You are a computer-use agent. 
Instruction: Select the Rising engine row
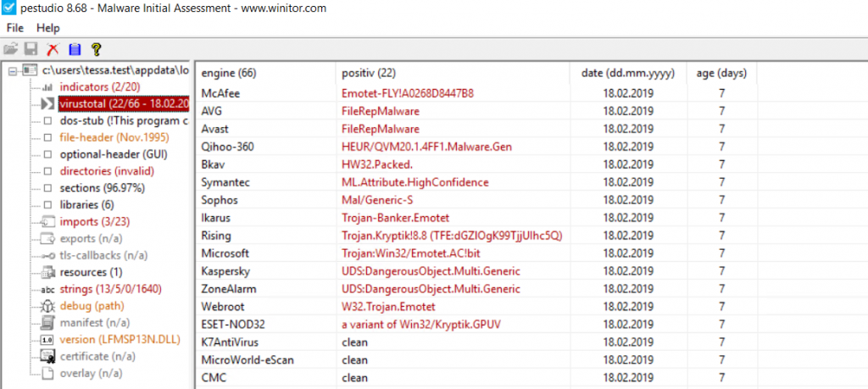click(476, 236)
